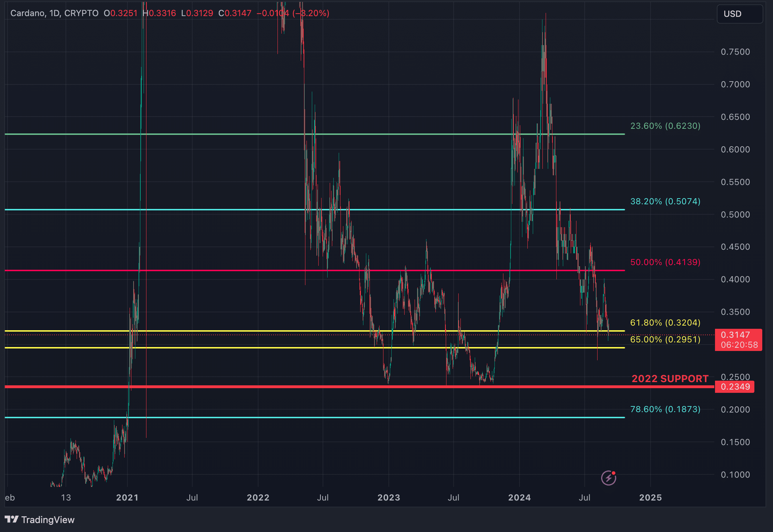Click the low value L0.3129
Screen dimensions: 773x532
[x=197, y=13]
